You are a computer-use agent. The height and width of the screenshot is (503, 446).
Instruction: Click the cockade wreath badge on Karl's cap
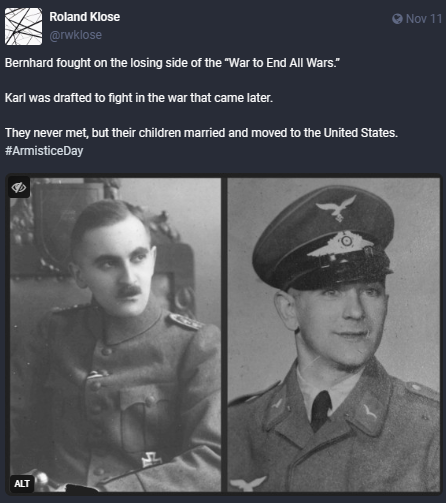pyautogui.click(x=339, y=245)
